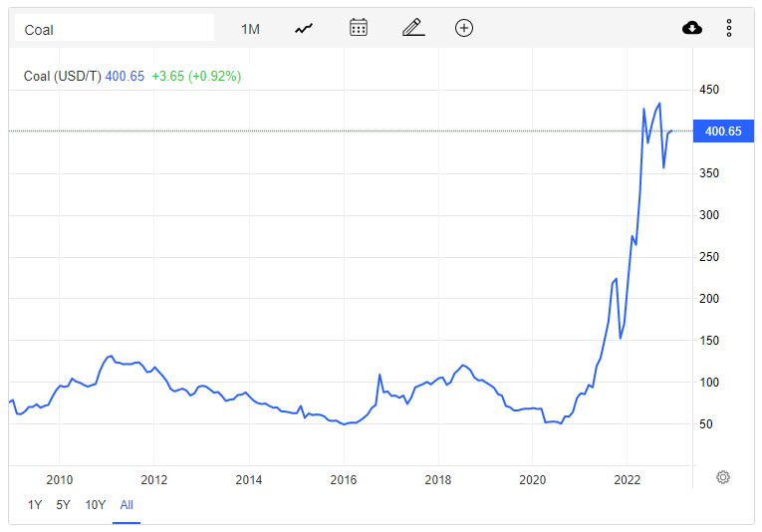Switch to the 5Y time range
The width and height of the screenshot is (762, 532).
click(x=63, y=505)
